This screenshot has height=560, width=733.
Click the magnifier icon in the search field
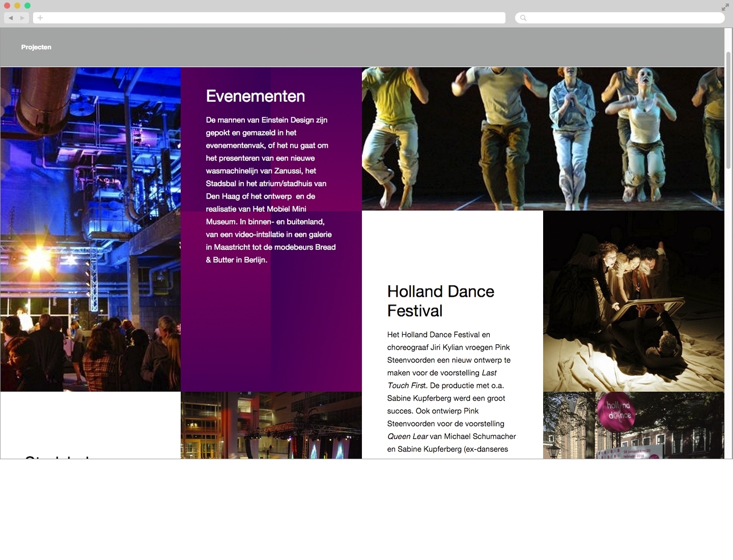pyautogui.click(x=523, y=18)
